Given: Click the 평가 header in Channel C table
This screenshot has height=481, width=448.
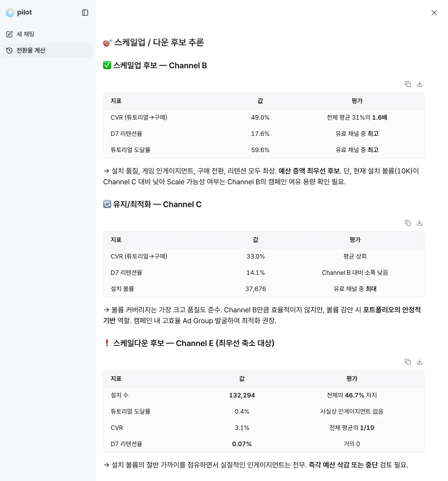Looking at the screenshot, I should (x=355, y=240).
